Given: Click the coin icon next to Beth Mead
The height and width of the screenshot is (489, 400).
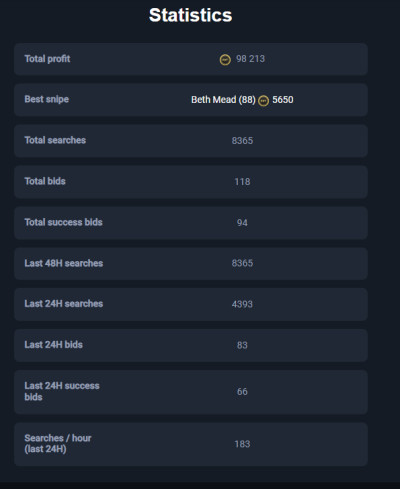Looking at the screenshot, I should pyautogui.click(x=263, y=100).
